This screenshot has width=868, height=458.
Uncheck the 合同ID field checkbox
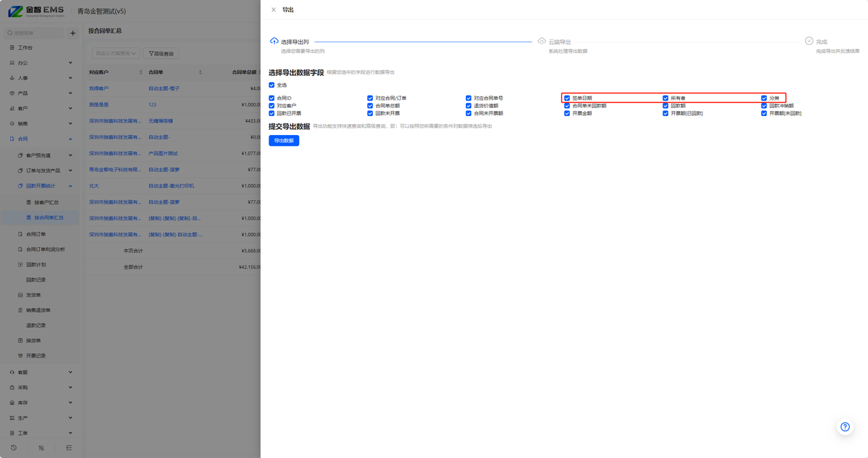(x=272, y=98)
